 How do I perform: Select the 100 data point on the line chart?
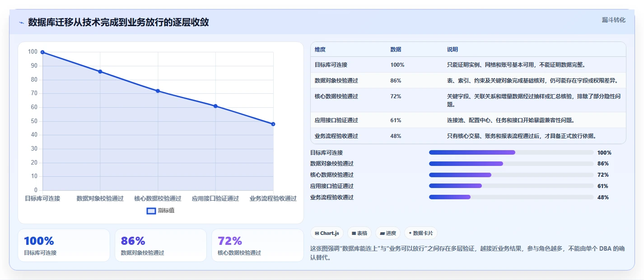click(x=42, y=52)
